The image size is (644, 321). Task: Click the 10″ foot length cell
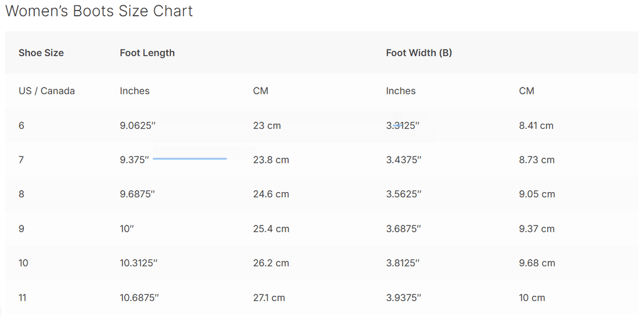click(x=127, y=229)
